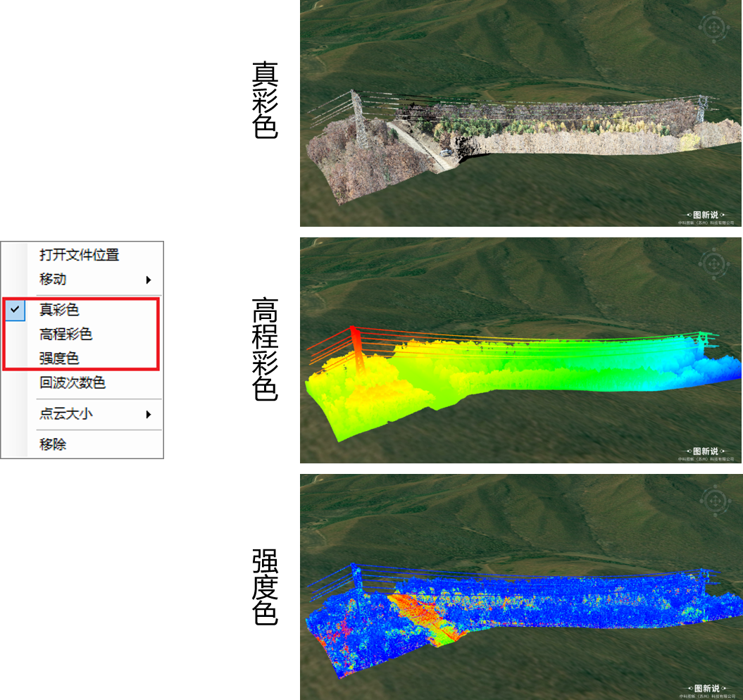Click the compass navigator in the true-color view
This screenshot has height=700, width=743.
tap(713, 27)
